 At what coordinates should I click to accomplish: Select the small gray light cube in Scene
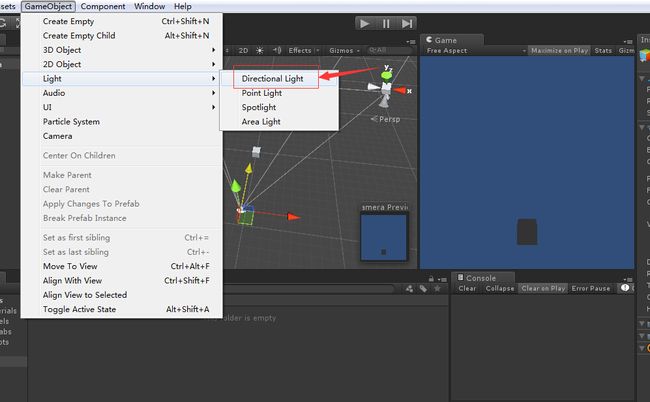(256, 152)
